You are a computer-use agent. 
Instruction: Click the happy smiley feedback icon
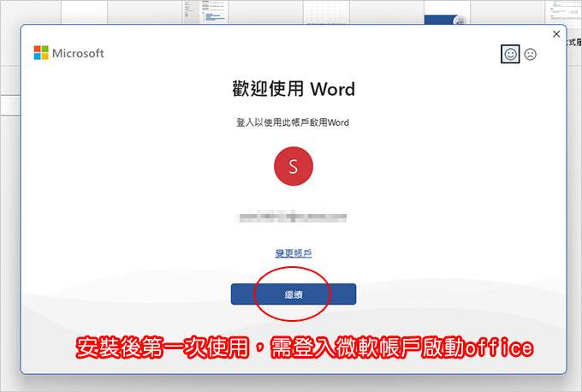(510, 54)
